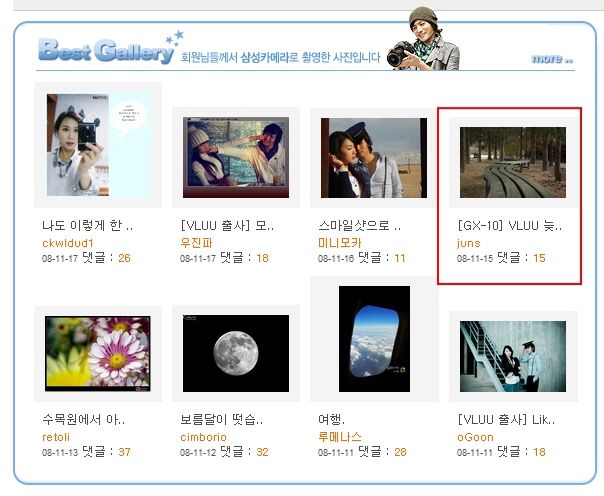The height and width of the screenshot is (496, 604).
Task: Open the chalkboard couple photo thumbnail
Action: (x=236, y=158)
